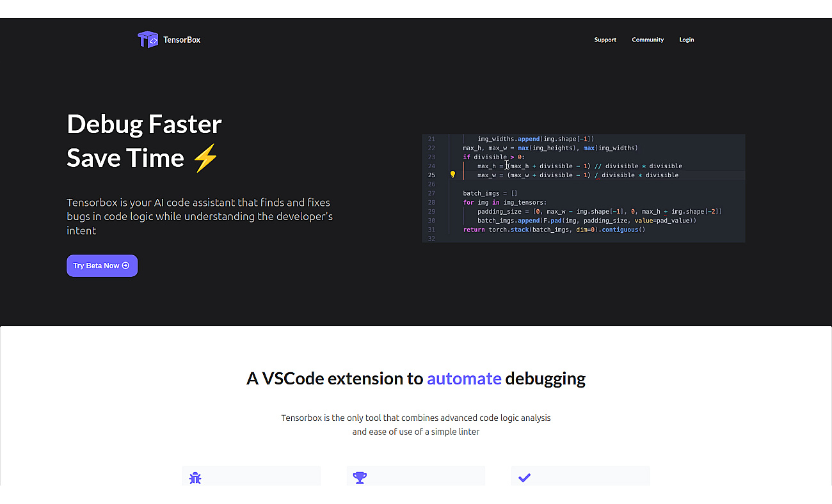
Task: Click the "if divisible > 0:" code line
Action: pos(494,157)
